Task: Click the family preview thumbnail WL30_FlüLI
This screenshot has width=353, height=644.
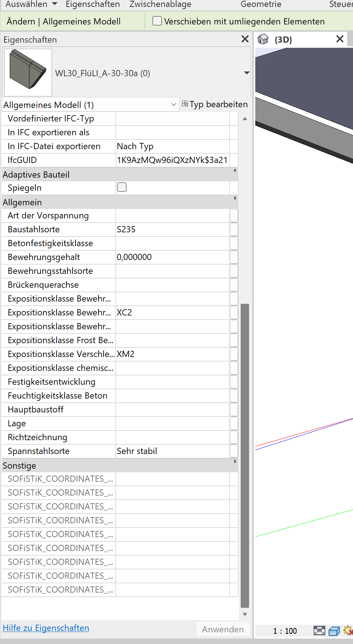Action: (x=28, y=72)
